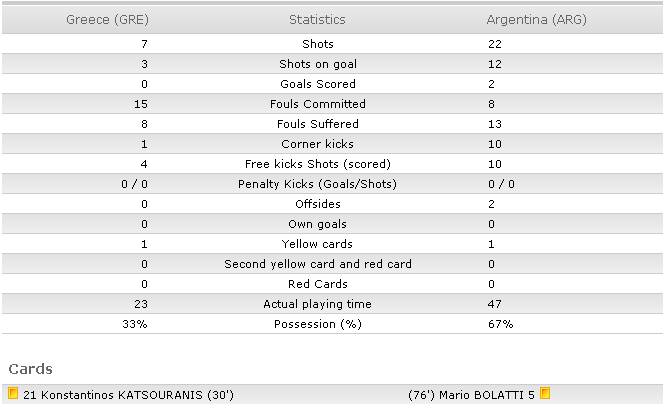
Task: Click yellow card icon beside Mario Bolatti
Action: pyautogui.click(x=545, y=394)
